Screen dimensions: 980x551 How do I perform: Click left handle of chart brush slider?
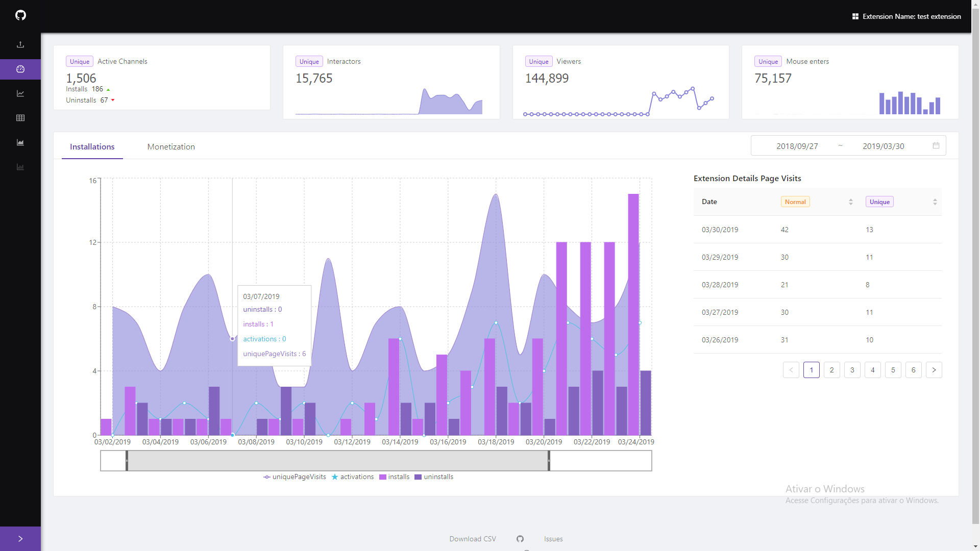click(x=127, y=461)
